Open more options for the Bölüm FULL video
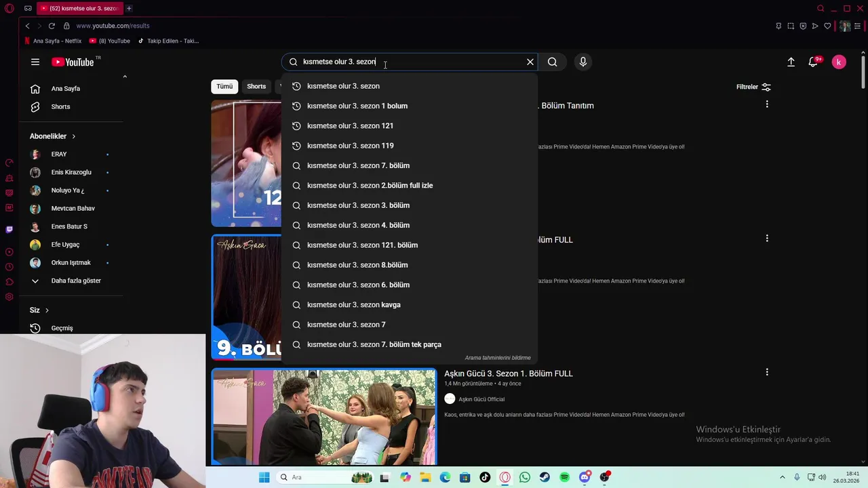Image resolution: width=868 pixels, height=488 pixels. tap(767, 239)
